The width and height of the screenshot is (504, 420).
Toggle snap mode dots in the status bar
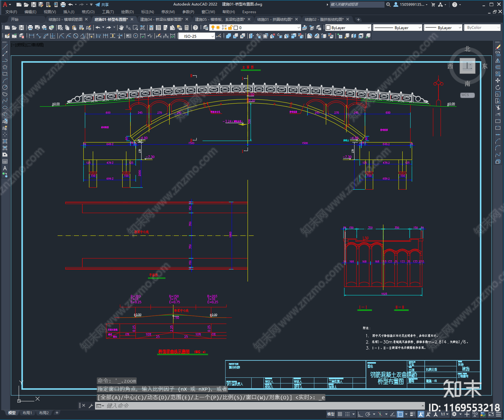[347, 414]
